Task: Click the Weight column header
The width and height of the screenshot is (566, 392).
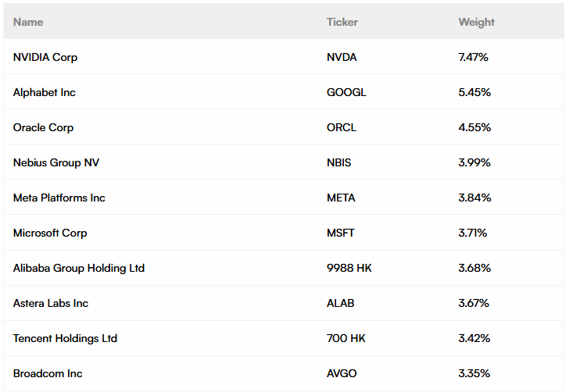Action: tap(476, 22)
